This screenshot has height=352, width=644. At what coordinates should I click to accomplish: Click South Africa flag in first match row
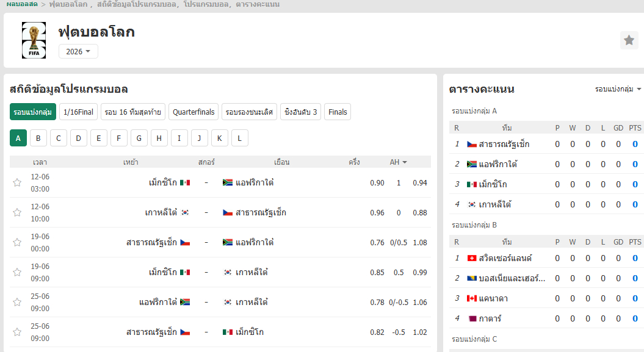coord(228,182)
